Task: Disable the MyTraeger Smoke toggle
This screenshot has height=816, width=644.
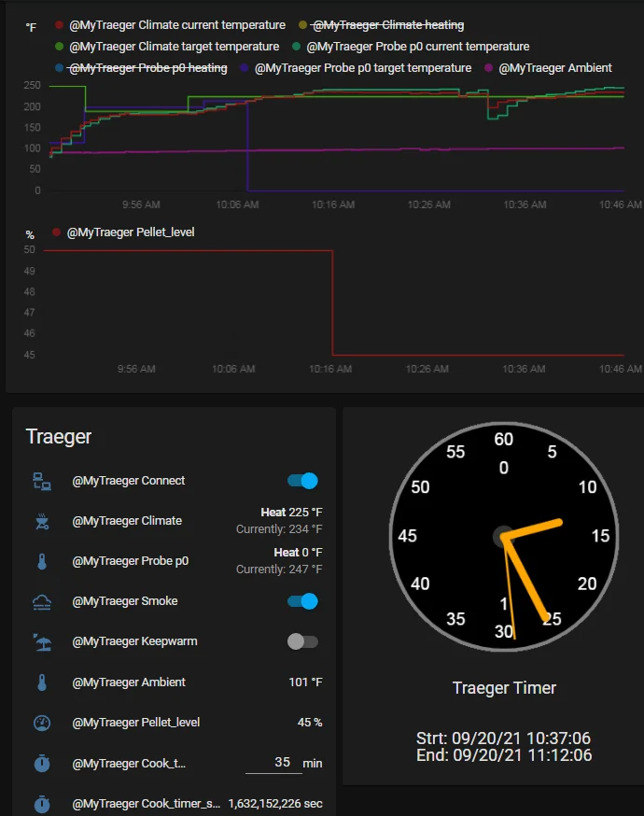Action: pos(302,601)
